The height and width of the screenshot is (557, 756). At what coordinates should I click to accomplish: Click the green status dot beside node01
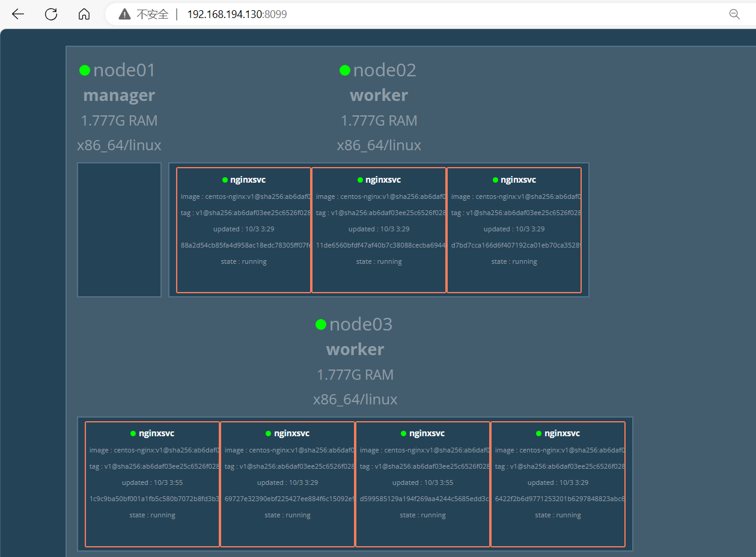pos(85,70)
